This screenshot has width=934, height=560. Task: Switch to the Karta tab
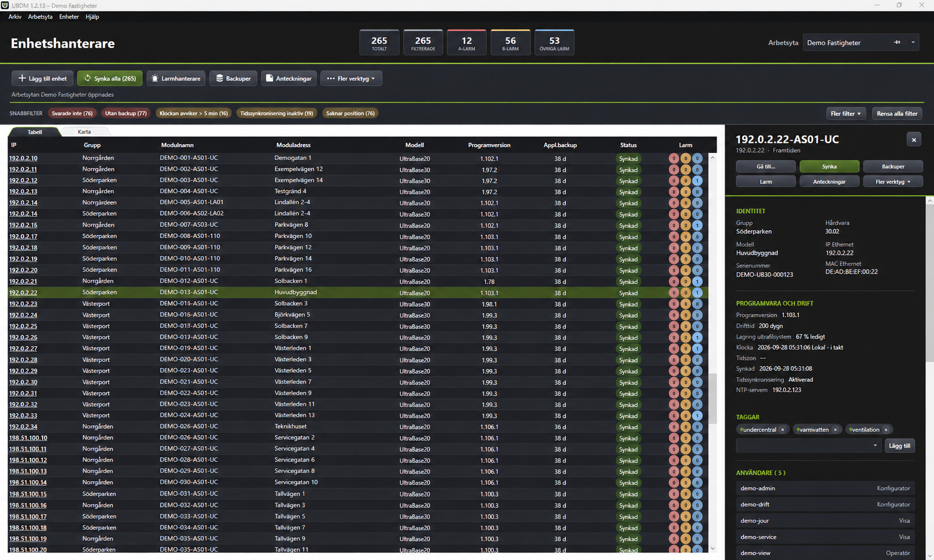pos(84,131)
